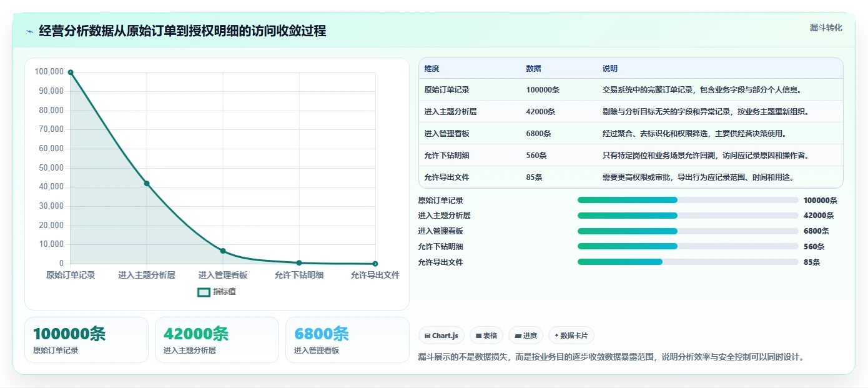This screenshot has height=388, width=868.
Task: Click table value 100000条
Action: 543,90
